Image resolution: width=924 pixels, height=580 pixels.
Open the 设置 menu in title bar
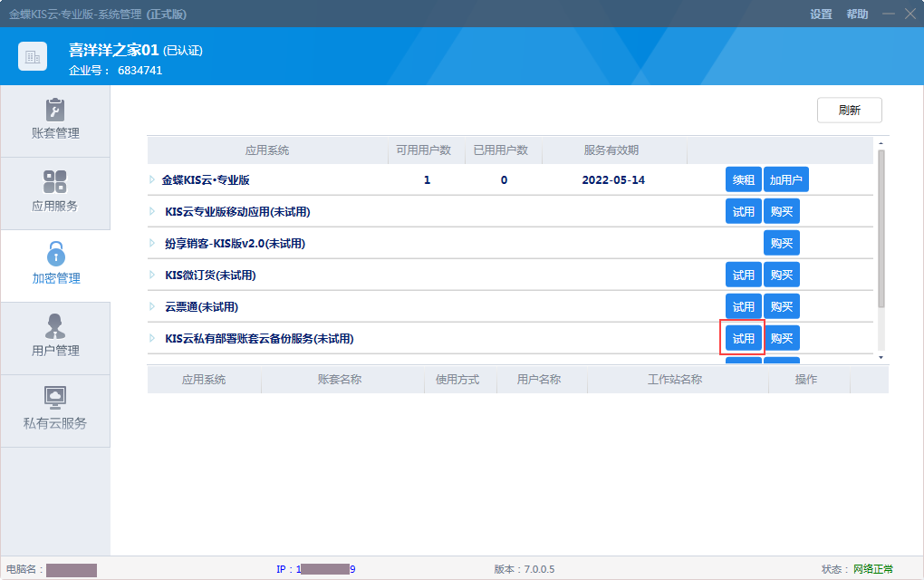(x=821, y=14)
